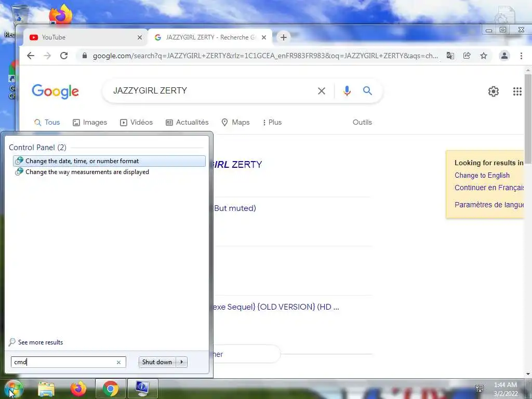Click the network tray icon
532x399 pixels.
pos(480,389)
